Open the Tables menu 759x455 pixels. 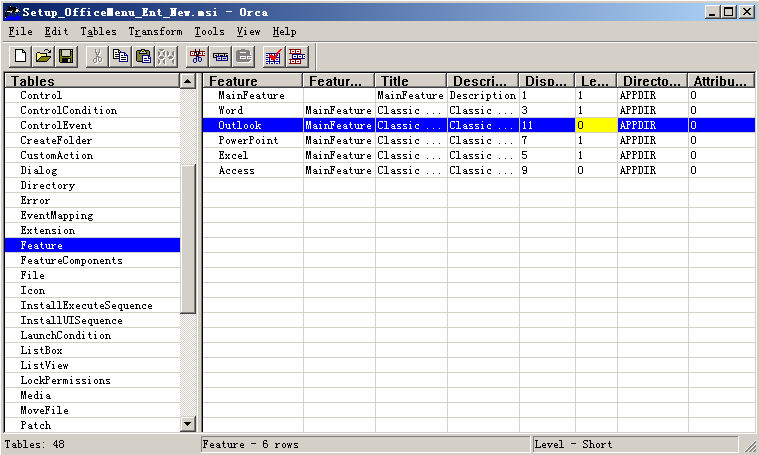pos(98,31)
